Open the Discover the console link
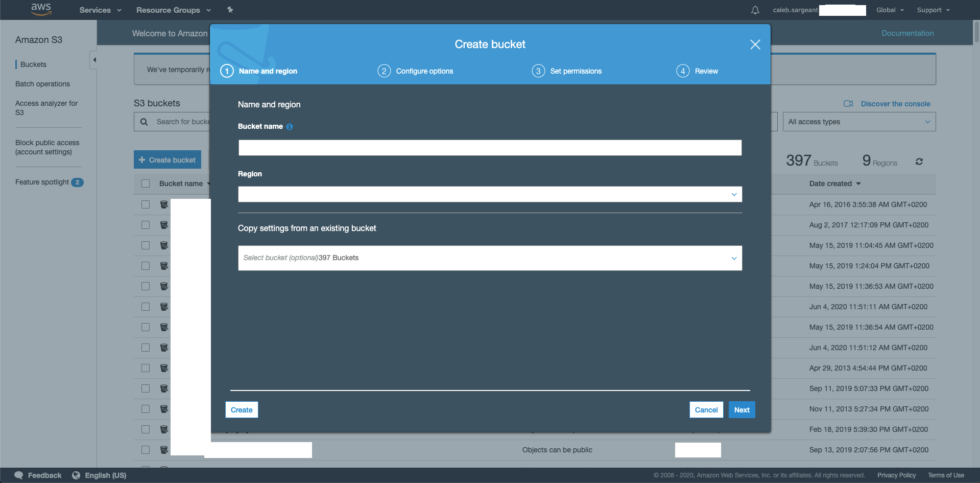Viewport: 980px width, 483px height. (x=896, y=104)
